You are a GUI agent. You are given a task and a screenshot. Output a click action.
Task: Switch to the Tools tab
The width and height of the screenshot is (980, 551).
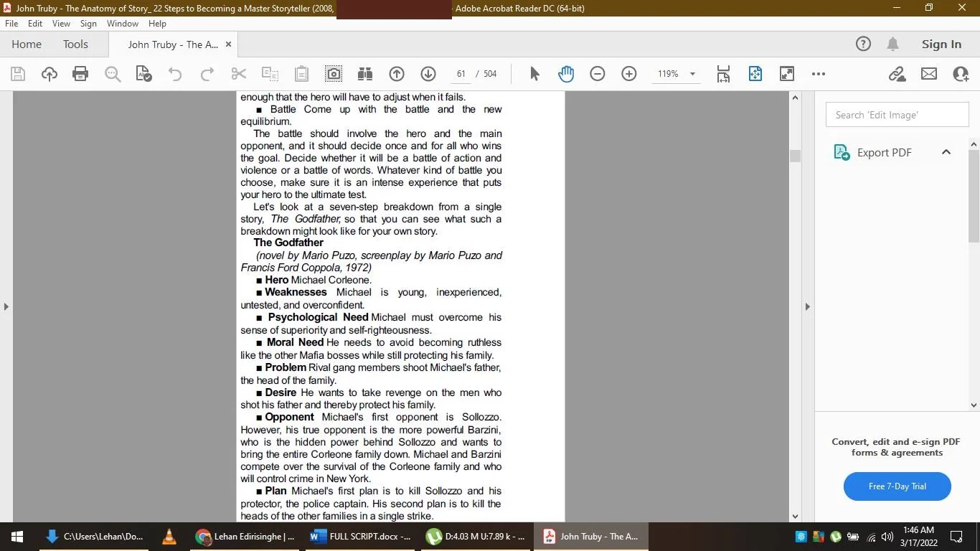point(75,44)
